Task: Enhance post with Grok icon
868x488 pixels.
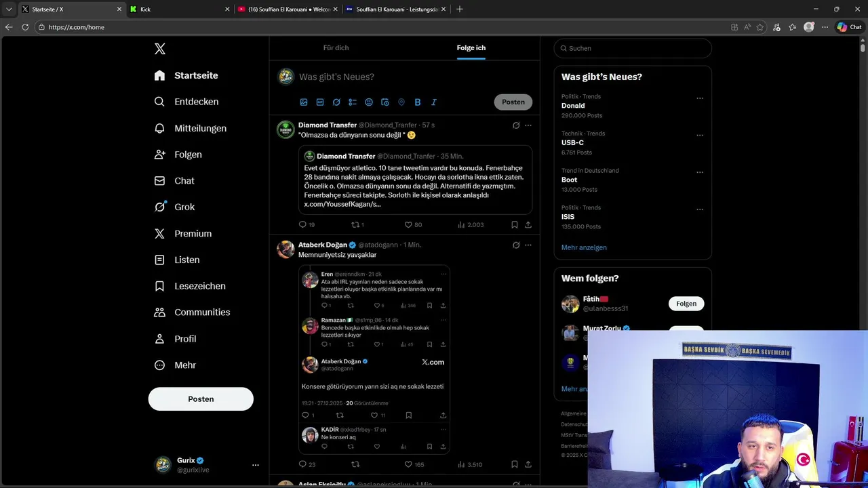Action: click(336, 102)
